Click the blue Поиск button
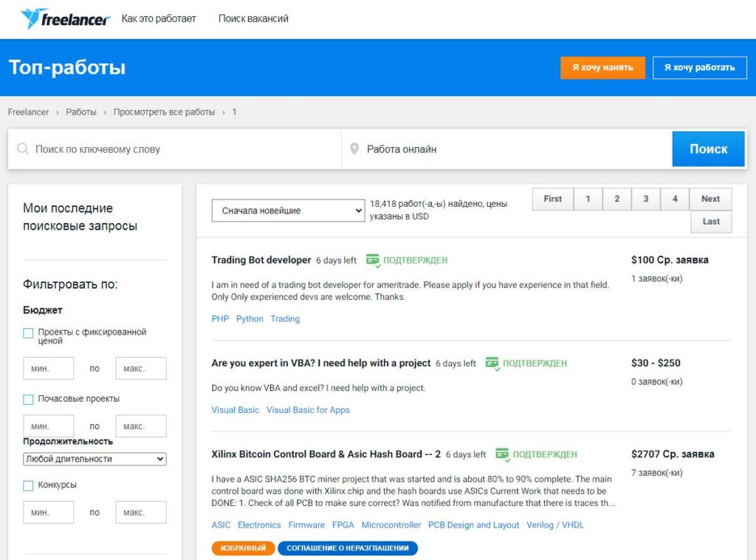The image size is (756, 560). 708,149
